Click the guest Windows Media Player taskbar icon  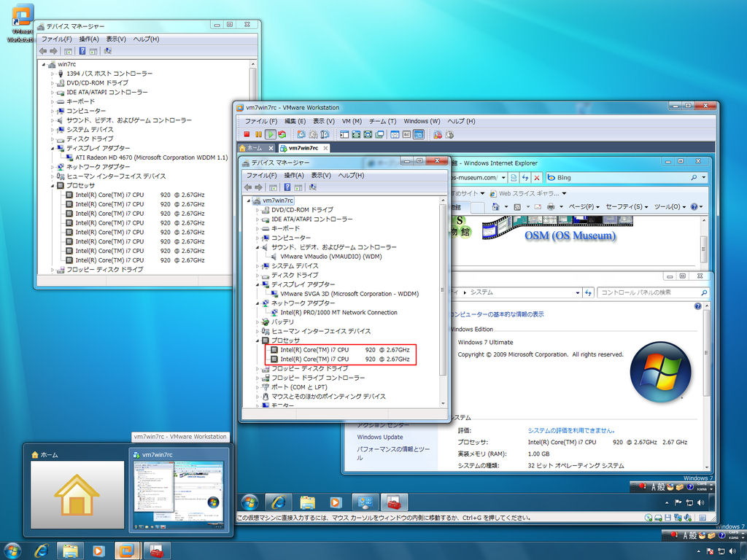pos(336,502)
